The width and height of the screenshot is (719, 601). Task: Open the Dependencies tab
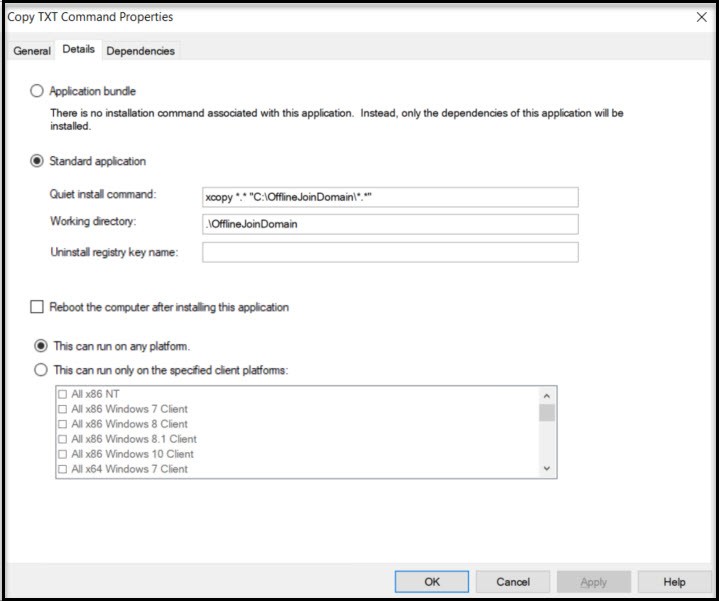click(140, 50)
